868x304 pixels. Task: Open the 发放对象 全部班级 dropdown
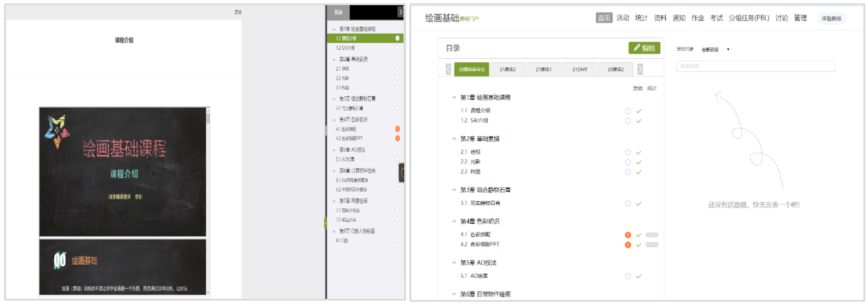point(716,50)
